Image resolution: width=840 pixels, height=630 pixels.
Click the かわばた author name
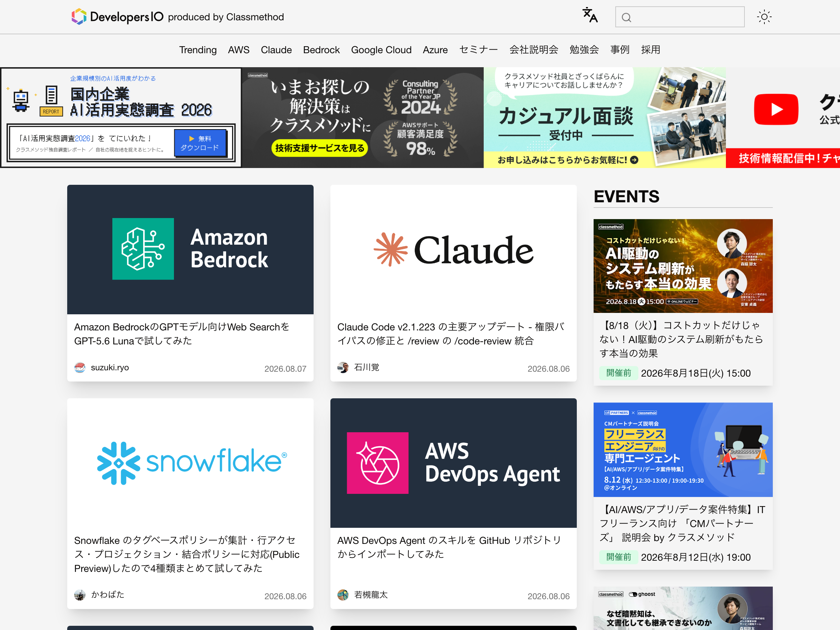107,595
